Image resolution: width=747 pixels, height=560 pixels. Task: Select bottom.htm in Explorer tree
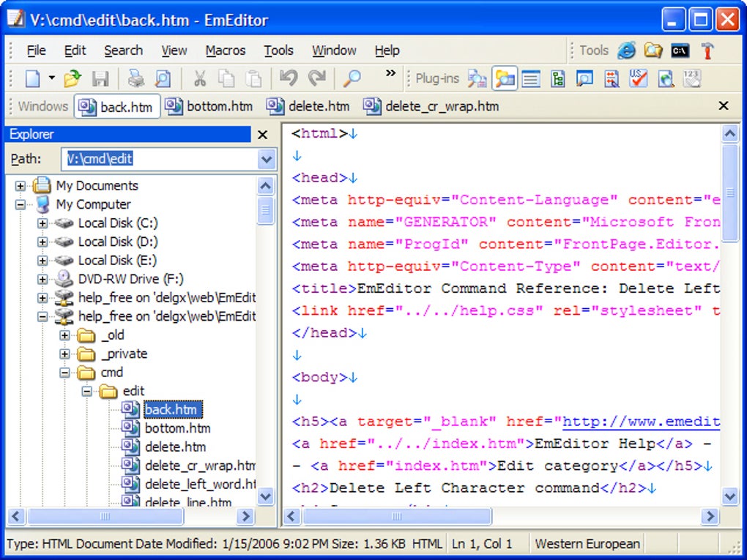coord(178,428)
